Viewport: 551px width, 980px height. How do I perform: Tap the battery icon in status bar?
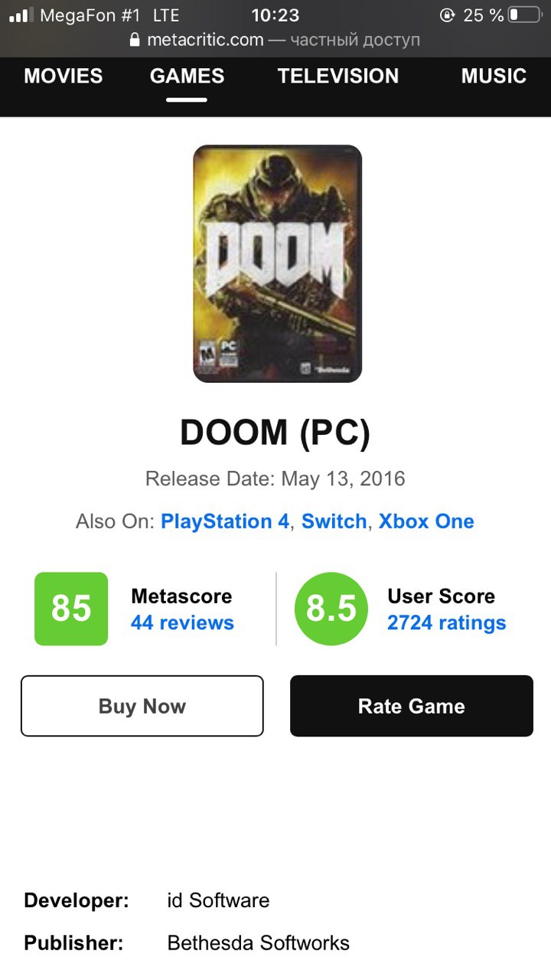[524, 15]
